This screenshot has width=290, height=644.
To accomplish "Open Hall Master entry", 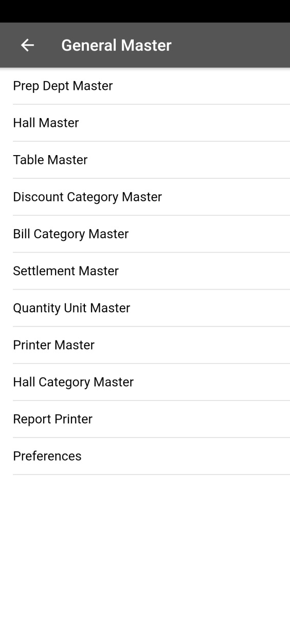I will (145, 123).
